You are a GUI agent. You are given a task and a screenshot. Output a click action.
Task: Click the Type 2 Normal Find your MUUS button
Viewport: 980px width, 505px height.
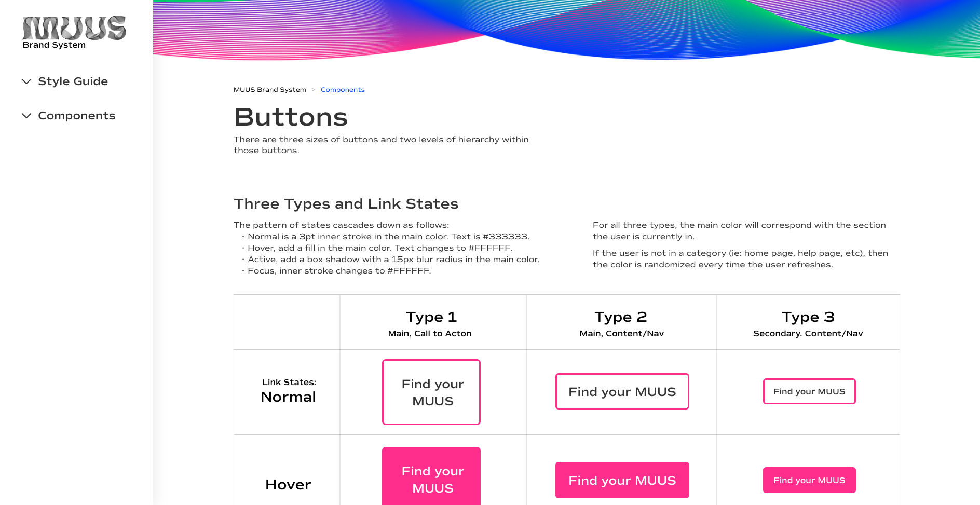[622, 391]
